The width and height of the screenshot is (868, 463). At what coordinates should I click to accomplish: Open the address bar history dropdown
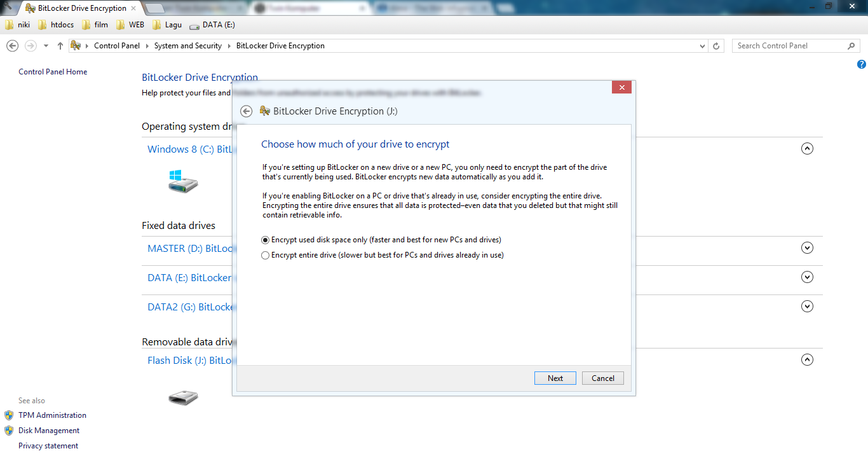[702, 46]
